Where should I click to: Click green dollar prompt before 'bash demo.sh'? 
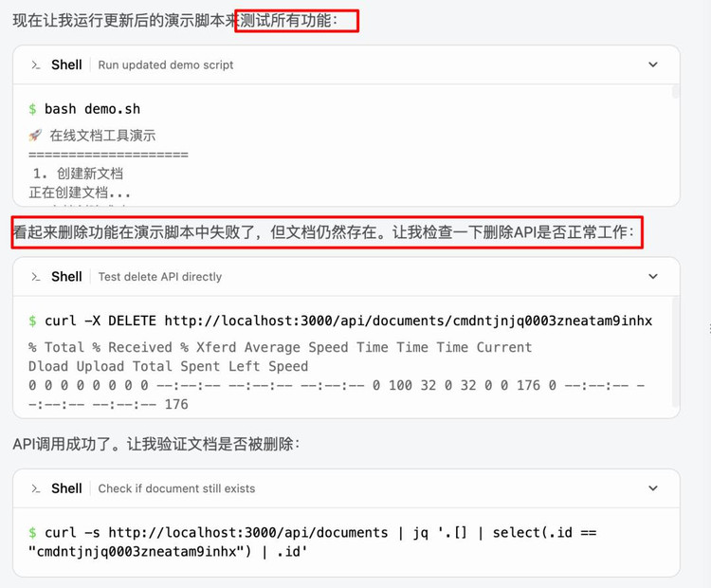coord(32,109)
